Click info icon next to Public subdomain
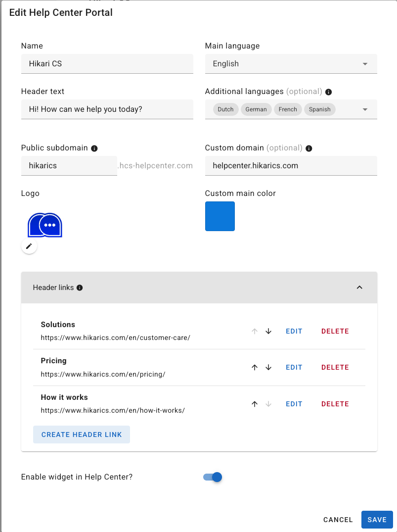397x532 pixels. pyautogui.click(x=94, y=148)
